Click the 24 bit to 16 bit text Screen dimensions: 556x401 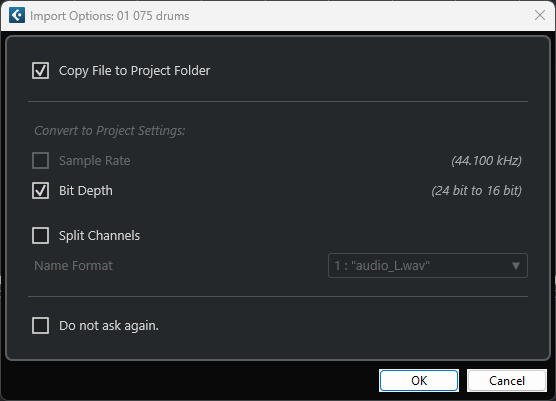coord(476,191)
